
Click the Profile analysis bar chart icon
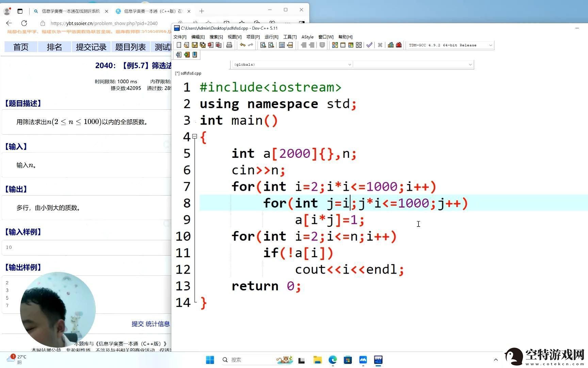click(x=391, y=45)
